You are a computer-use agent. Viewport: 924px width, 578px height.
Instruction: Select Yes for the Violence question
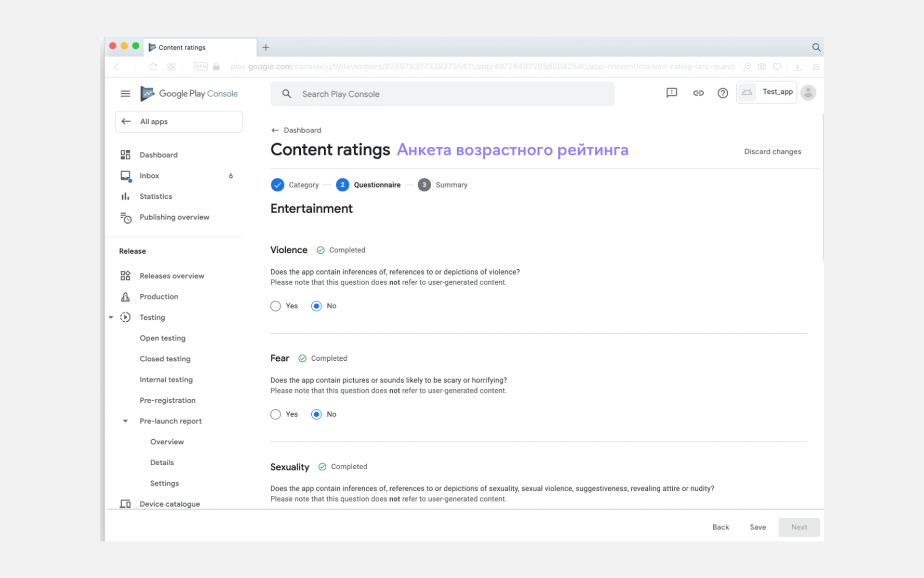pyautogui.click(x=276, y=306)
